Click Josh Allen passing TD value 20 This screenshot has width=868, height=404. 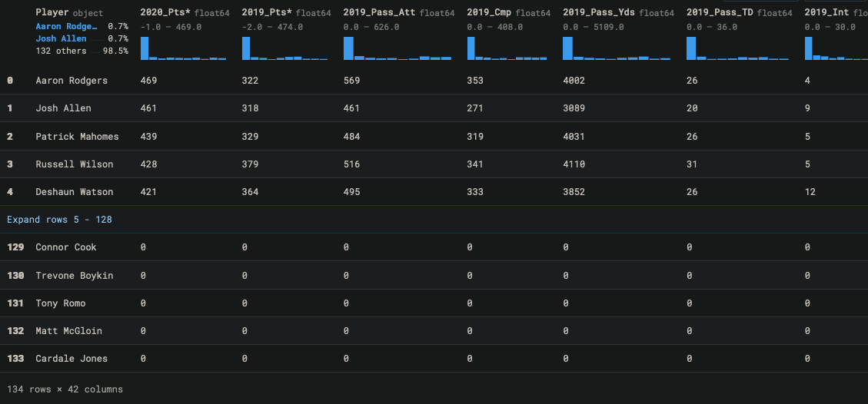[x=692, y=108]
